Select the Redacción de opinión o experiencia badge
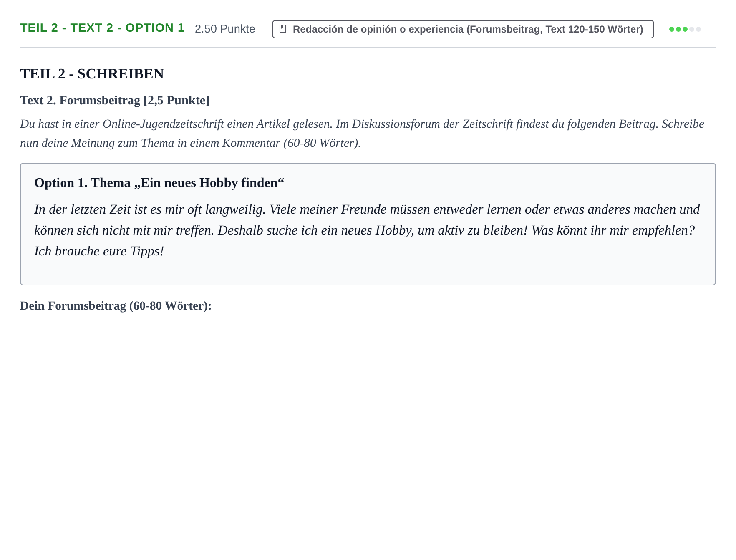This screenshot has height=560, width=736. coord(463,29)
